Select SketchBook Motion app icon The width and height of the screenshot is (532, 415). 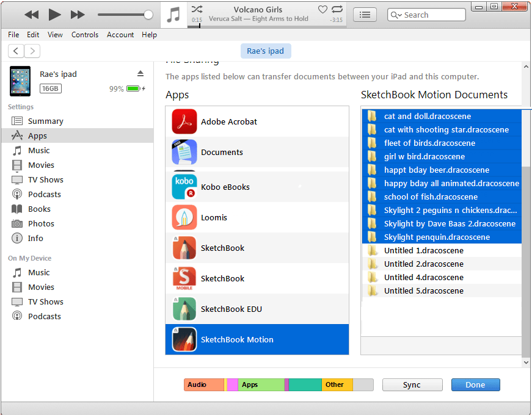click(x=184, y=339)
